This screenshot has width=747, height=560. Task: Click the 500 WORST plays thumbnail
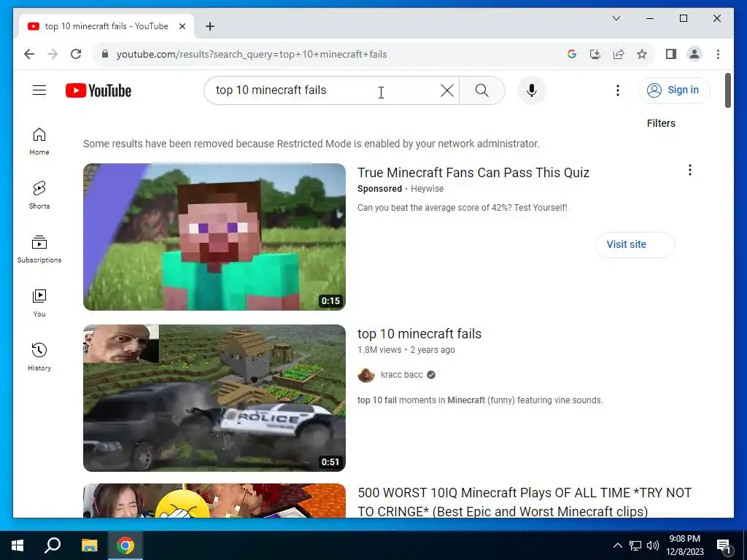point(214,500)
